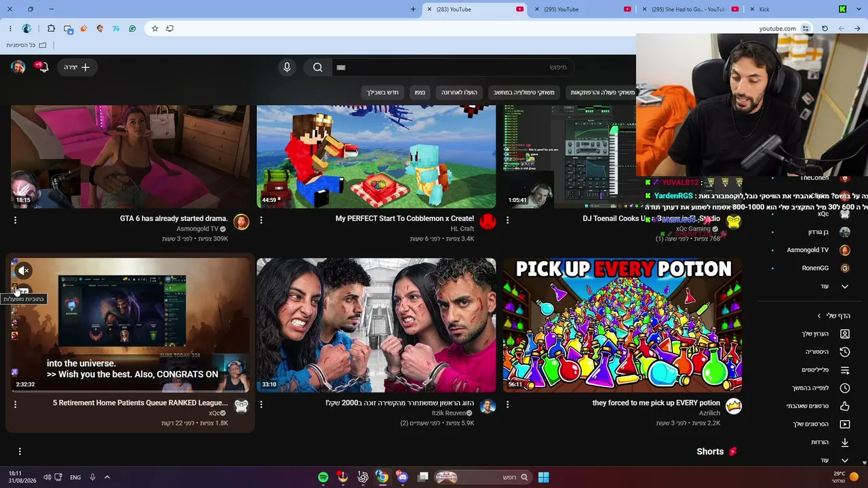Open the Shorts section heading
The width and height of the screenshot is (868, 488).
click(710, 451)
